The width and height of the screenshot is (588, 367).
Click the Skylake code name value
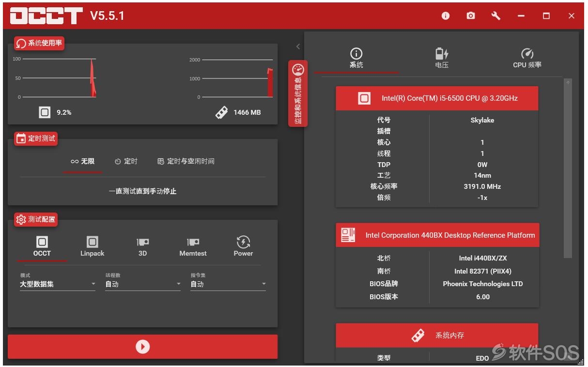(x=482, y=120)
